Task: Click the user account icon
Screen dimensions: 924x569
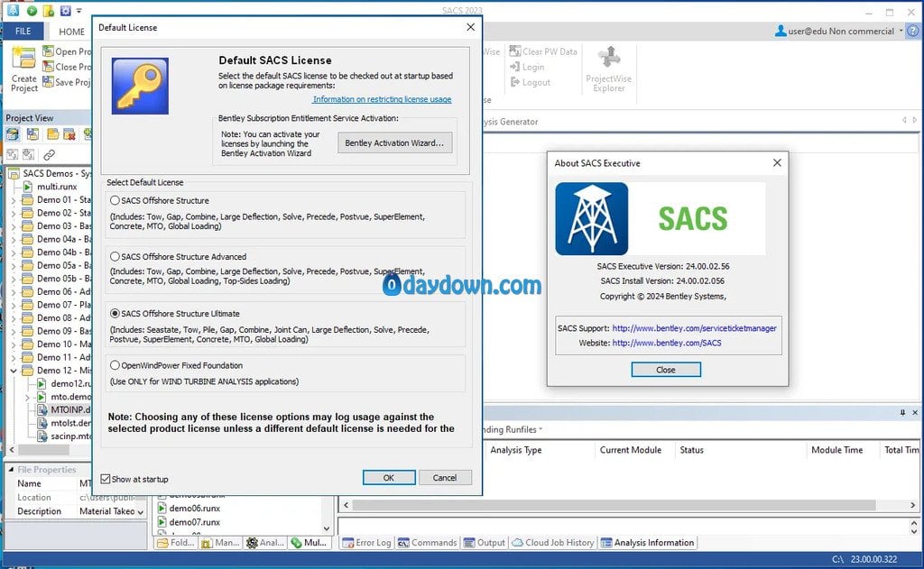Action: (x=781, y=31)
